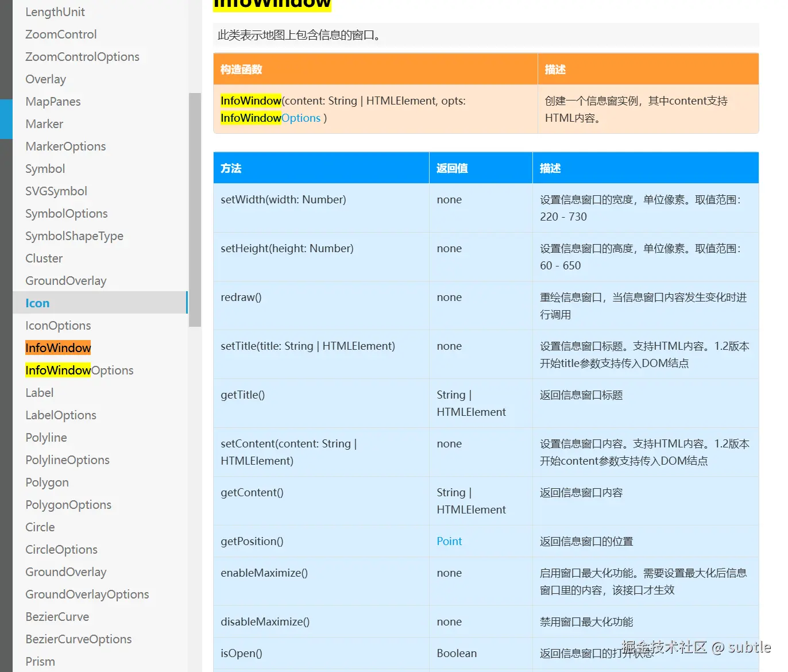Click the getTitle() method cell
This screenshot has width=788, height=672.
[x=321, y=403]
